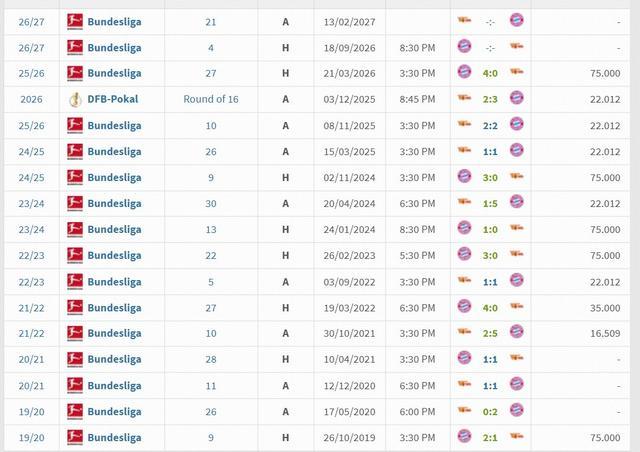640x452 pixels.
Task: Click DFB-Pokal trophy icon
Action: 75,99
